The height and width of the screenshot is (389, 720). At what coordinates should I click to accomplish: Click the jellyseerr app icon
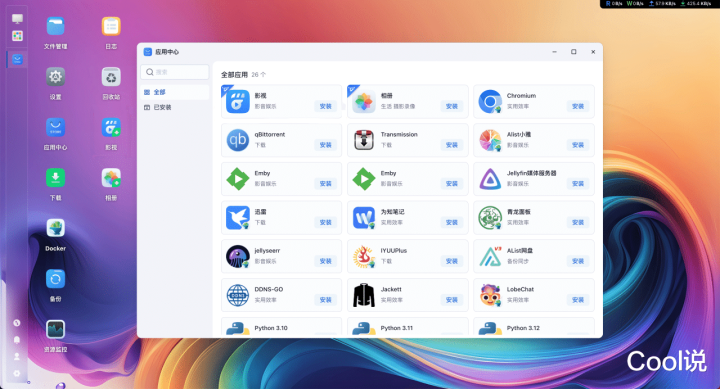(237, 256)
